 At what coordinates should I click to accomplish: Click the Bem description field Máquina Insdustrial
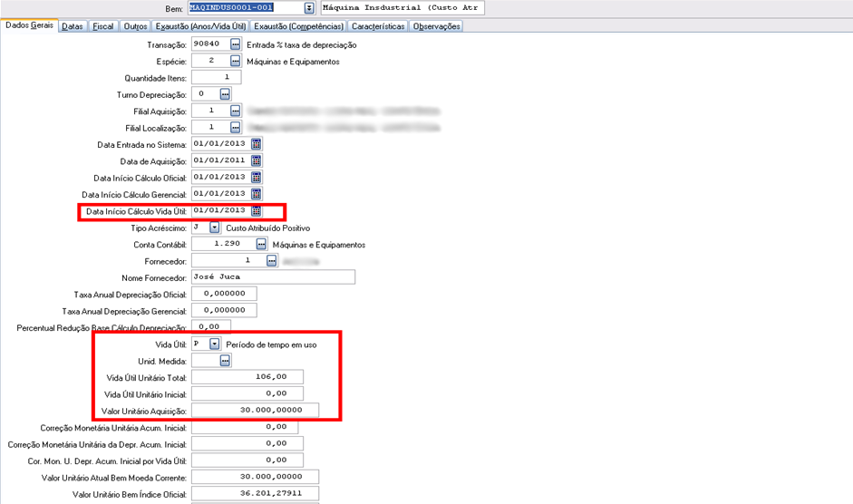coord(402,7)
